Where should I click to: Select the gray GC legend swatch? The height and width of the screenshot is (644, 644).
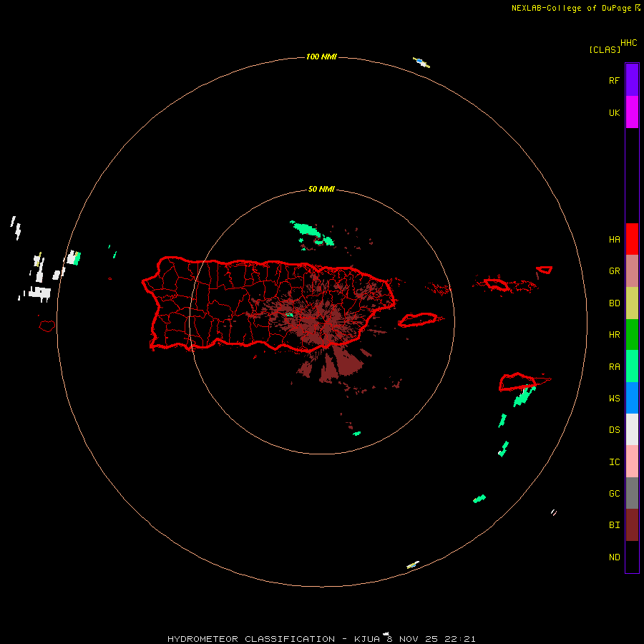coord(632,493)
